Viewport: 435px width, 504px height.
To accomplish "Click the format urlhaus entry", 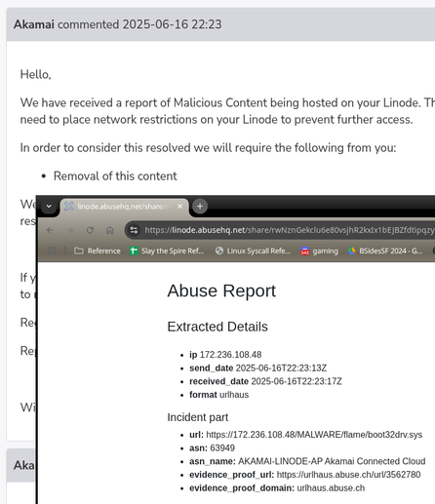I will 218,395.
